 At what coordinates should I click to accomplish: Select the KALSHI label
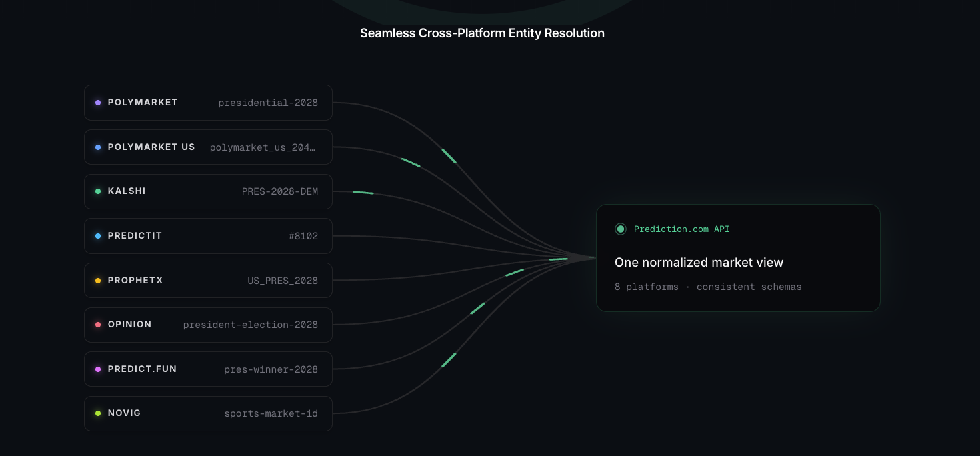(127, 191)
